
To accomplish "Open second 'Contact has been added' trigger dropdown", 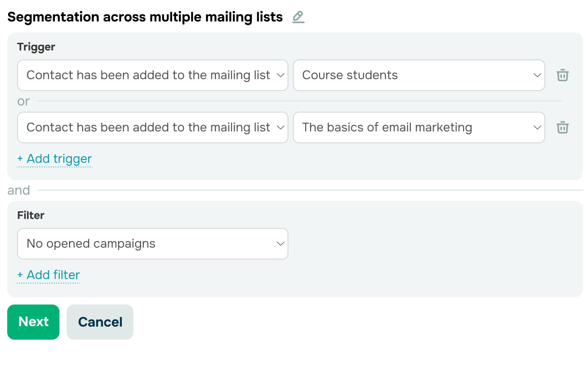I will [153, 127].
